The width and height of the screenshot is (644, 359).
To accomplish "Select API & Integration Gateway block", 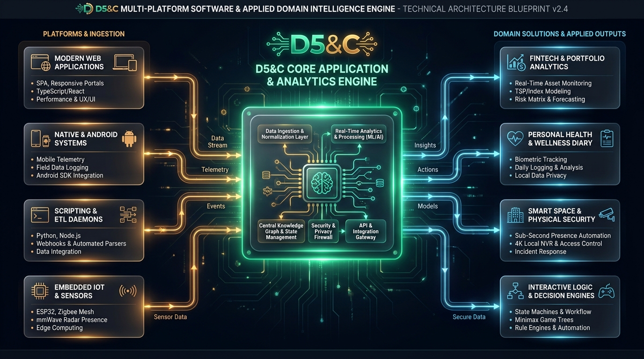I will pyautogui.click(x=366, y=231).
